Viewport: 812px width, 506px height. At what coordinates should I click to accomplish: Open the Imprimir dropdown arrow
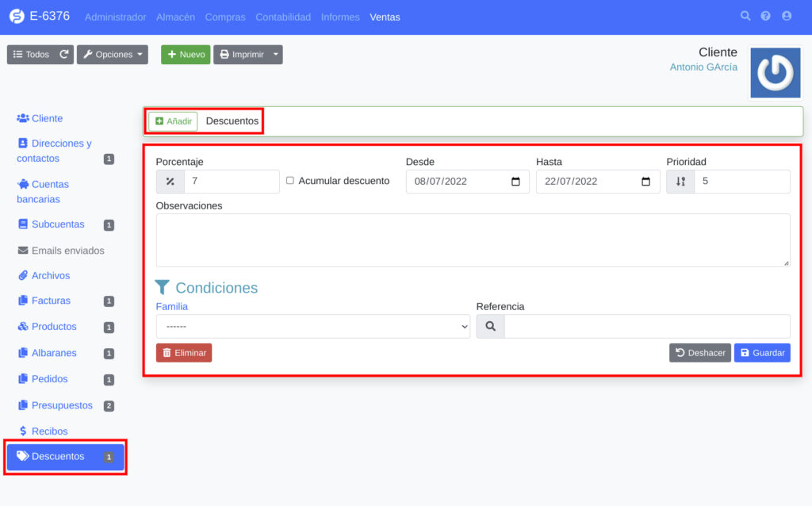[275, 55]
